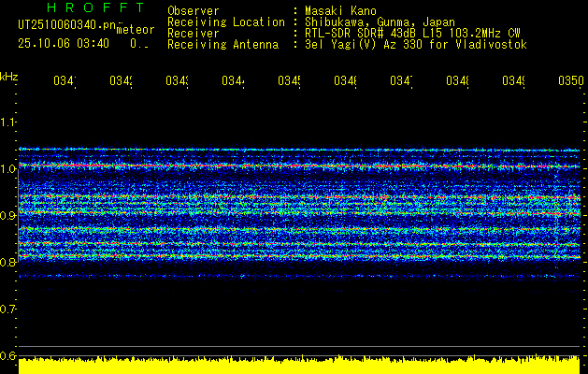Click the 1.1 kHz axis label
This screenshot has height=374, width=588.
7,122
